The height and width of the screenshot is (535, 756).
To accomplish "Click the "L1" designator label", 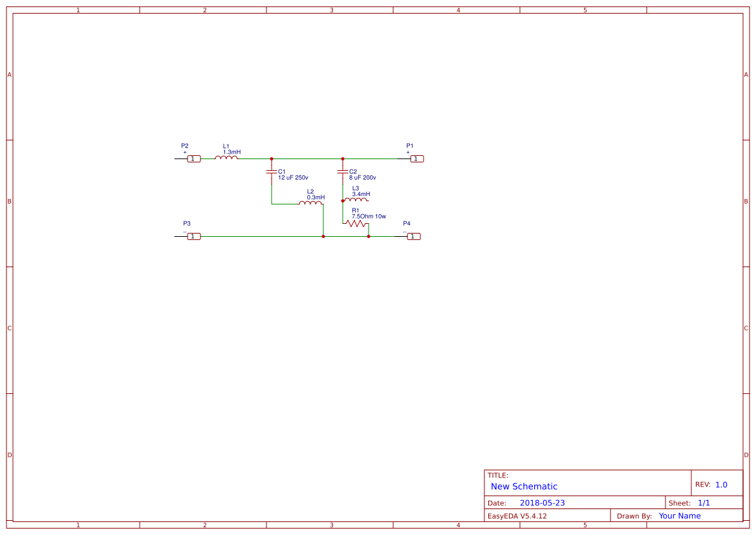I will click(226, 146).
